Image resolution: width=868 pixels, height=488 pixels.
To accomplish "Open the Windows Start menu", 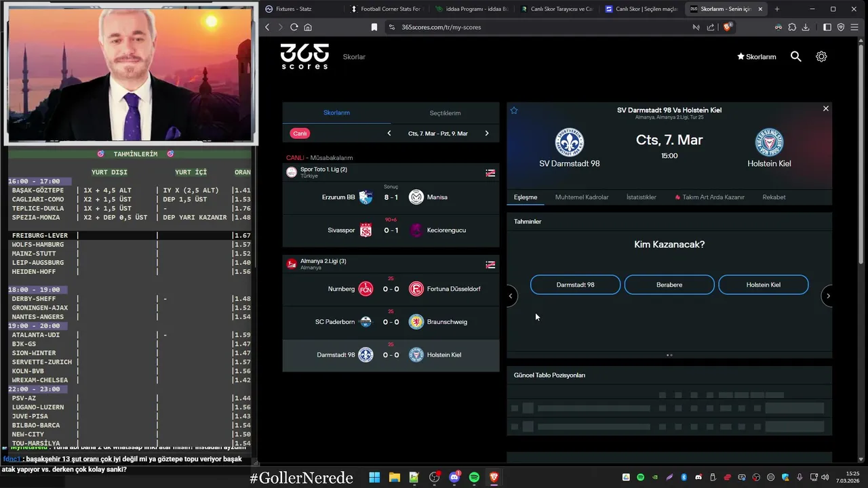I will pos(374,478).
